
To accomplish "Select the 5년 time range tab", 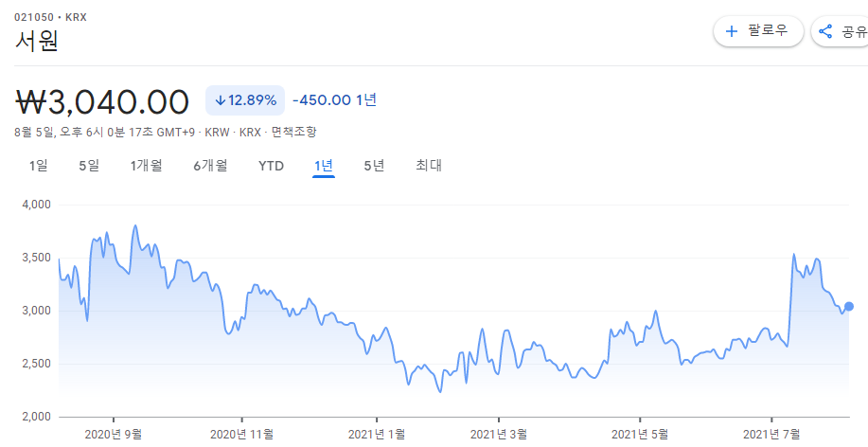I will point(374,166).
